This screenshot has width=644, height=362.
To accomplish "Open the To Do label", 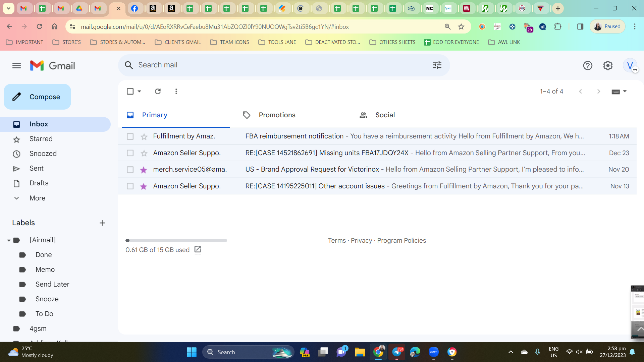I will pyautogui.click(x=44, y=314).
